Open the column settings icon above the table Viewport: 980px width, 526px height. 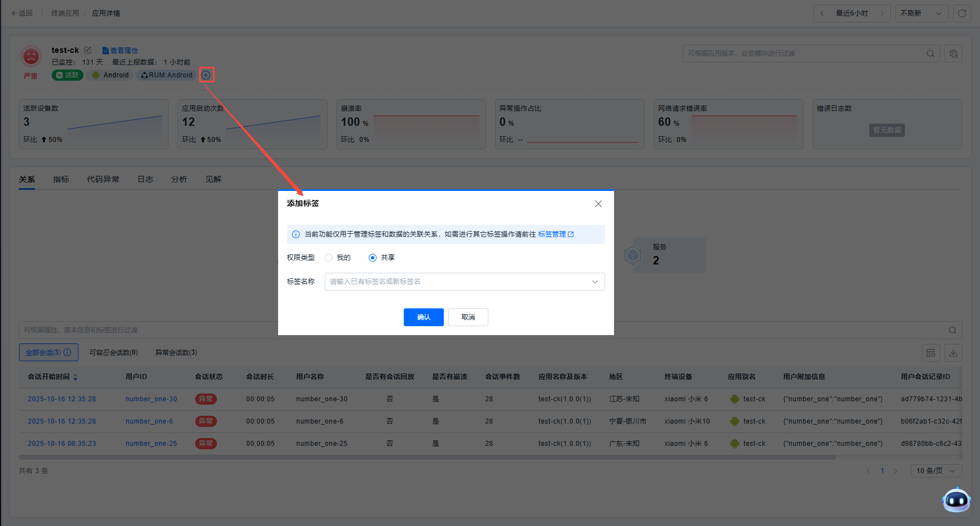tap(930, 353)
